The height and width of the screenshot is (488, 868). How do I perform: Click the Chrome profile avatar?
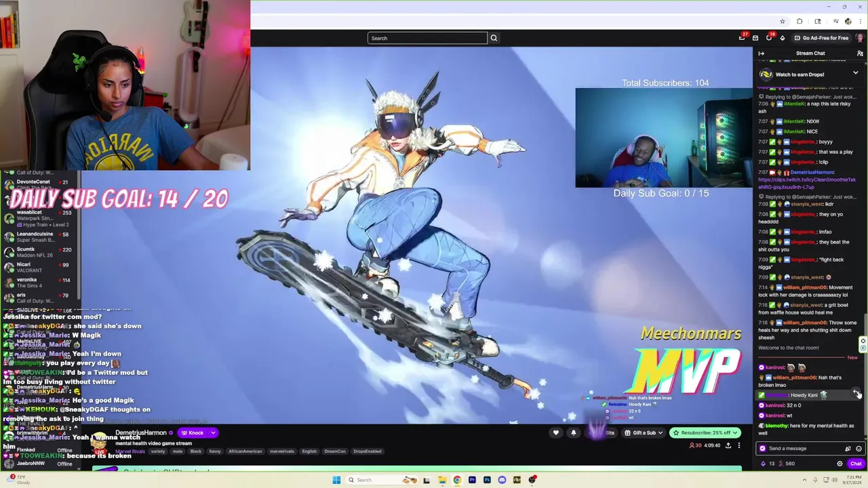pos(848,21)
